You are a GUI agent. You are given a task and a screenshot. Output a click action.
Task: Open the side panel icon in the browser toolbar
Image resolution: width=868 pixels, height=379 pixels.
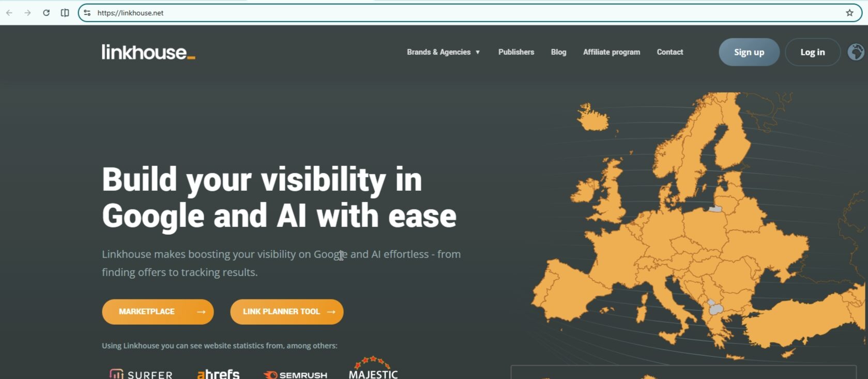pos(65,13)
